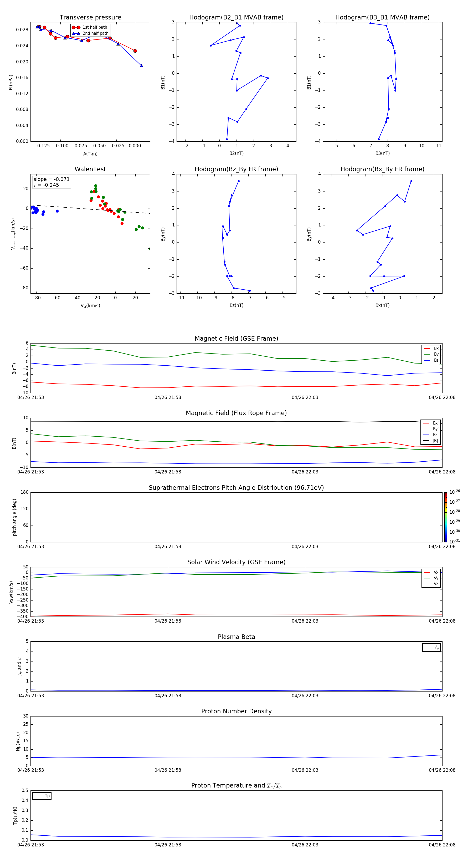Click 'Suprathermal Electrons Pitch Angle Distribution' title

(236, 488)
